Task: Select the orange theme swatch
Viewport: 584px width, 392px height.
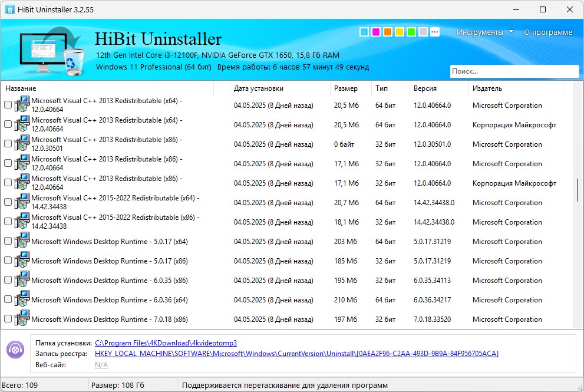Action: [x=388, y=32]
